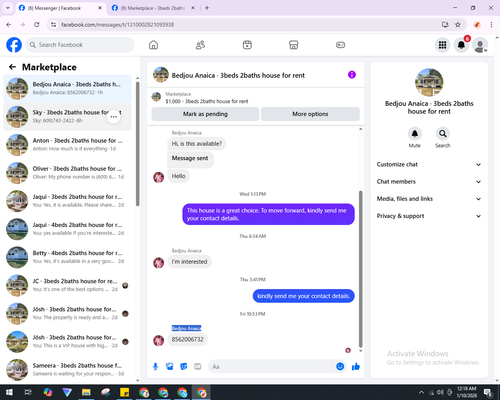The height and width of the screenshot is (400, 500).
Task: Go back from Marketplace chats
Action: tap(12, 67)
